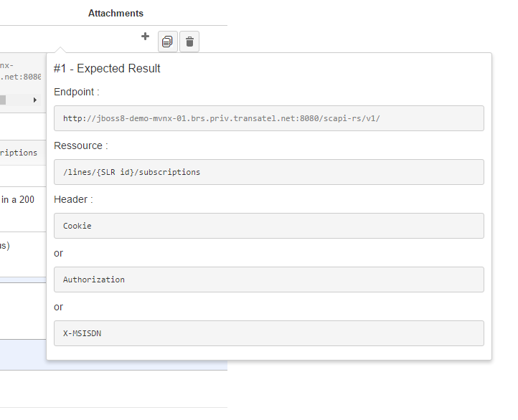
Task: Click the horizontal scrollbar thumb
Action: [x=3, y=100]
